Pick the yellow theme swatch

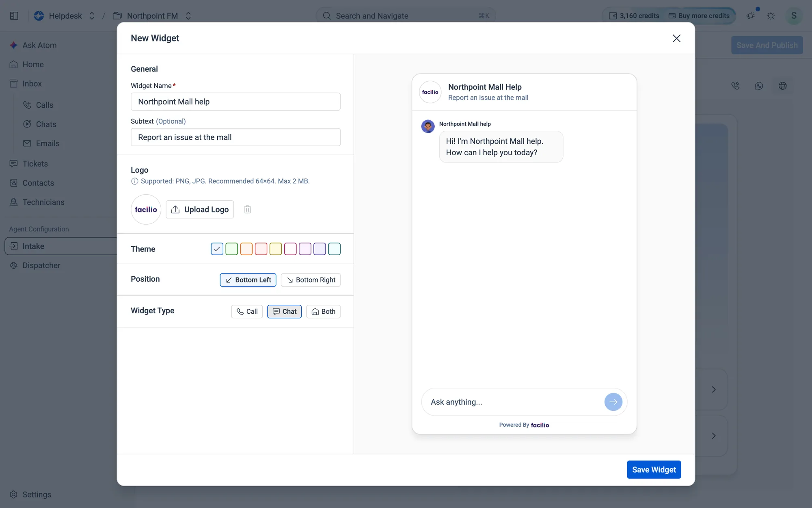click(x=275, y=249)
